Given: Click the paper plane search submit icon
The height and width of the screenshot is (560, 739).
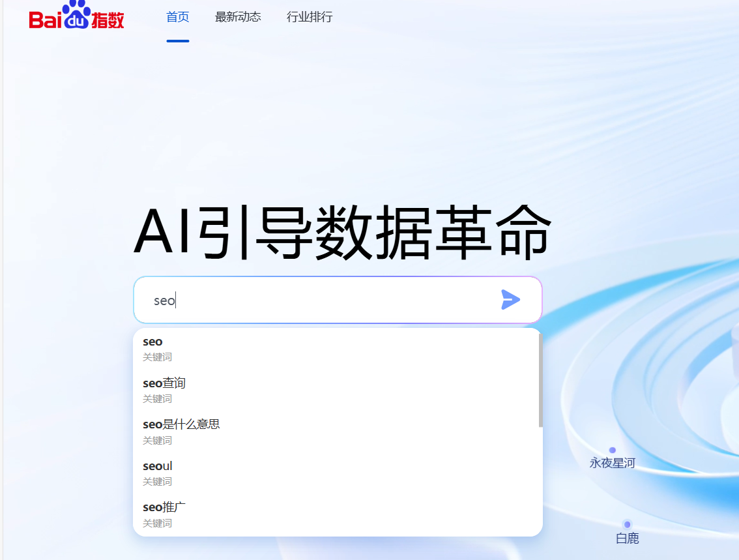Looking at the screenshot, I should pos(511,299).
